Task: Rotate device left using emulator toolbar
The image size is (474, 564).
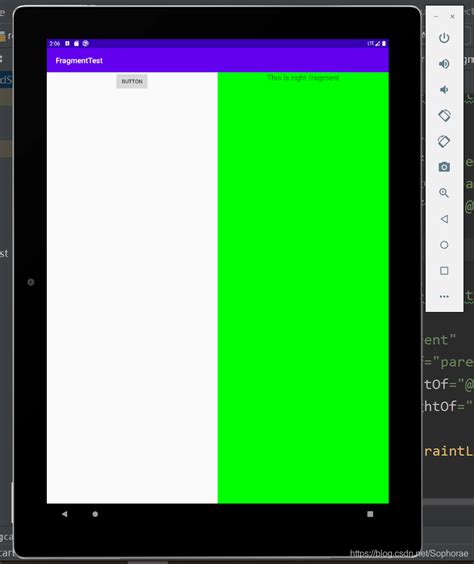Action: point(444,115)
